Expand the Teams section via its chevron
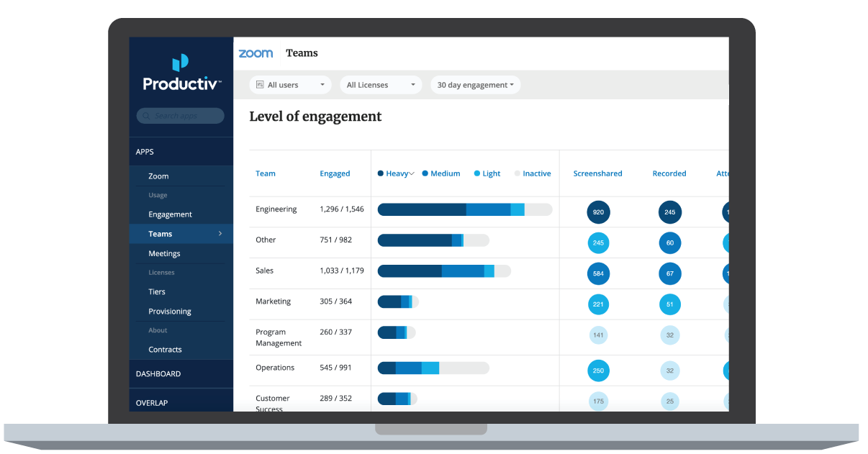The width and height of the screenshot is (868, 454). pyautogui.click(x=221, y=233)
